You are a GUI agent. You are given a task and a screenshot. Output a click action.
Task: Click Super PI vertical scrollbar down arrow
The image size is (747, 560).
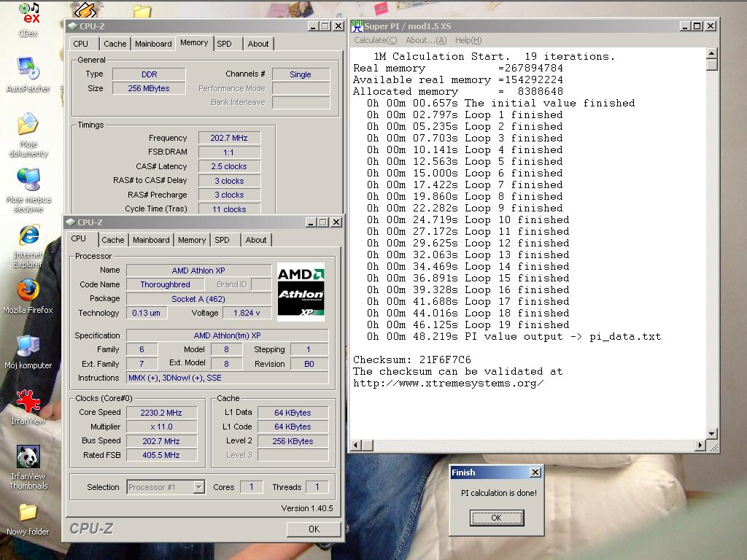click(712, 433)
